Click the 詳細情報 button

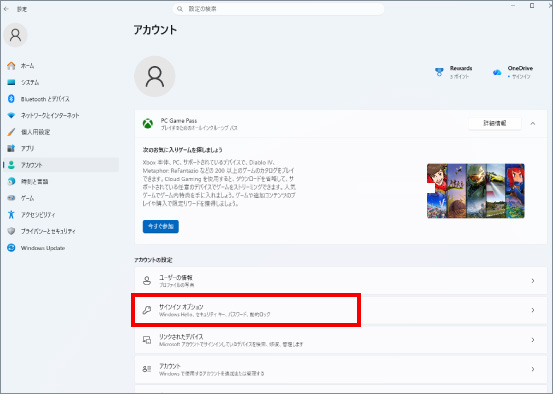tap(494, 123)
